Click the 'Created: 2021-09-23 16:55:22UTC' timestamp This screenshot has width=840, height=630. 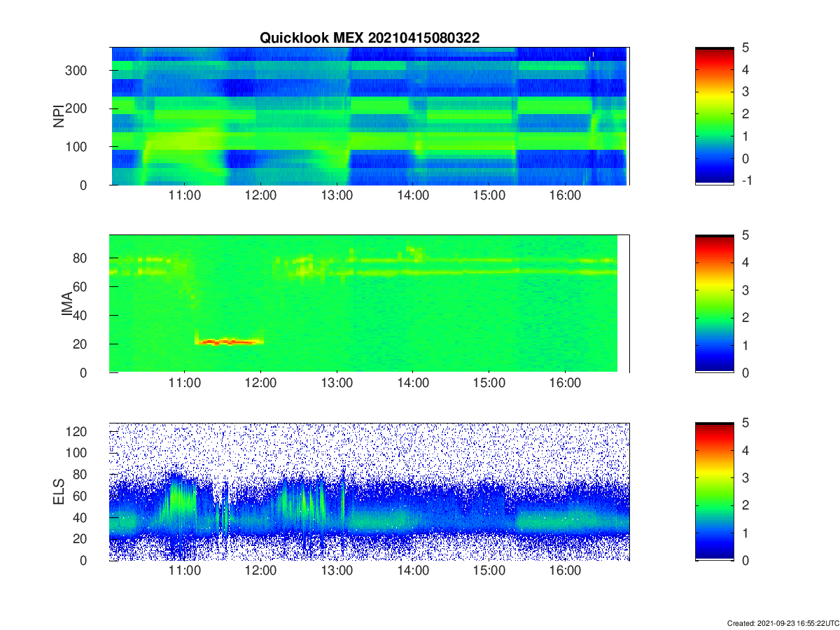tap(782, 622)
